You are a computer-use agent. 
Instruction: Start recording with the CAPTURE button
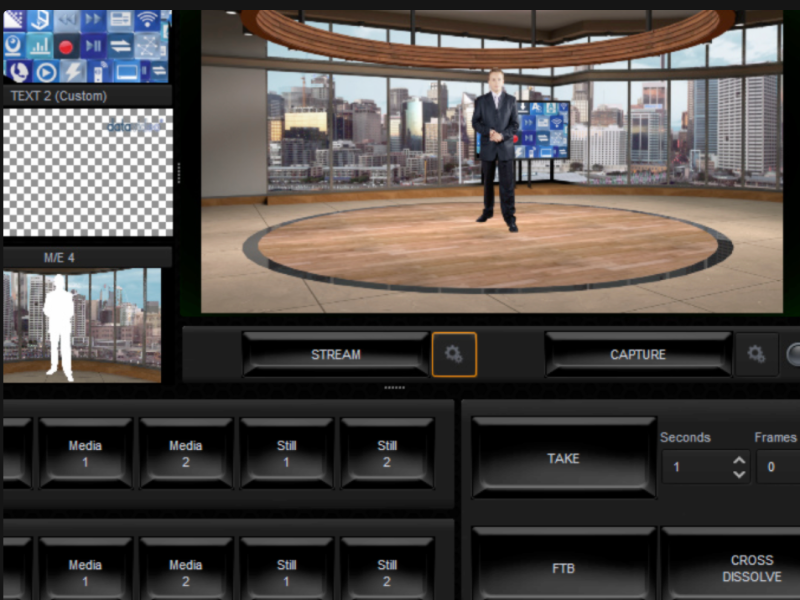(x=638, y=355)
